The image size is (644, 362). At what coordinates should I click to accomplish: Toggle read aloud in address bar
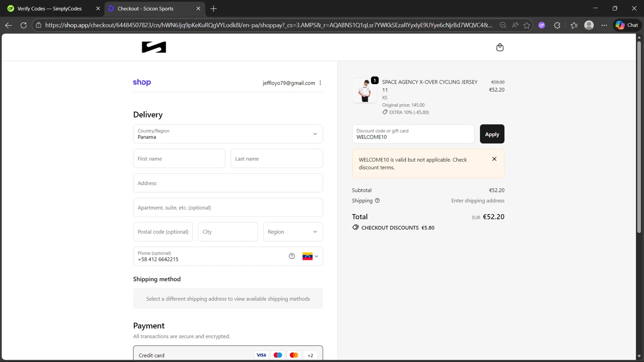(x=515, y=25)
